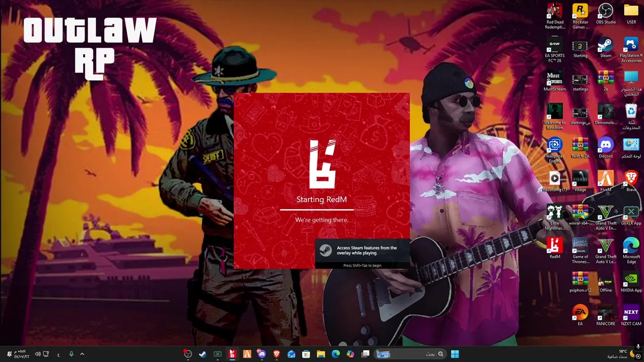Open Steam from the taskbar
This screenshot has width=644, height=362.
pyautogui.click(x=202, y=354)
